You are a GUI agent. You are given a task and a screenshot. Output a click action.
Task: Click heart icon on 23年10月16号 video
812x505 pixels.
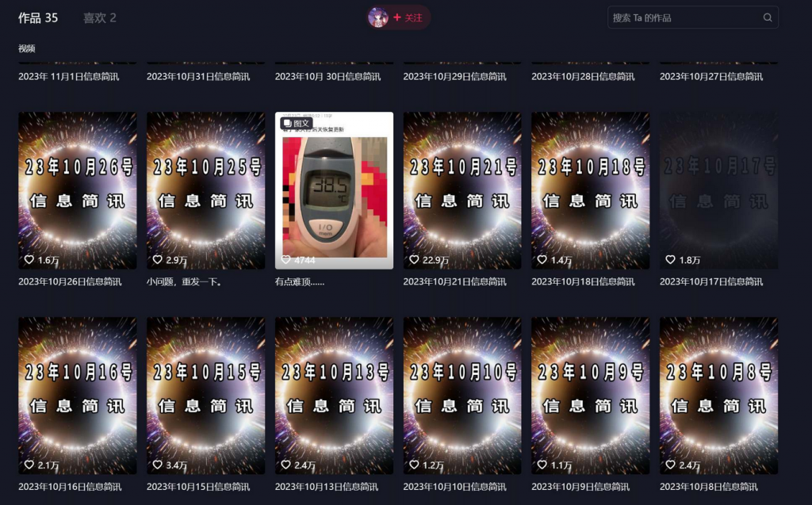pos(29,465)
